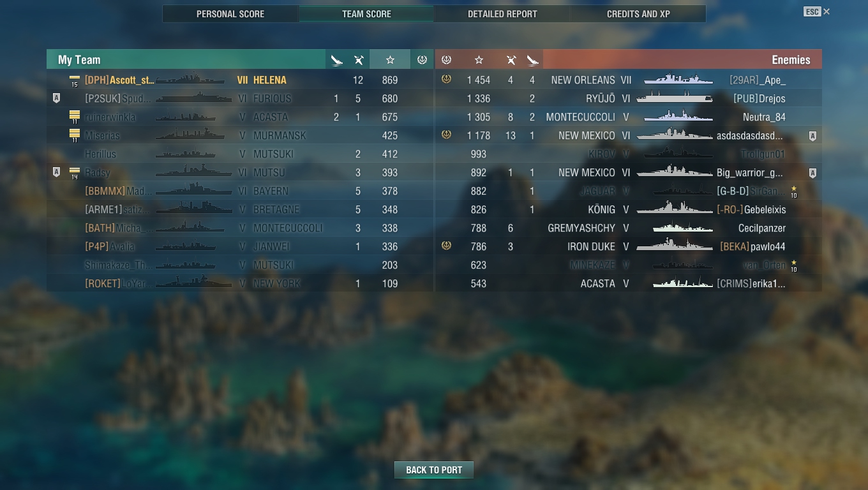This screenshot has height=490, width=868.
Task: Open Credits and XP tab
Action: (x=638, y=14)
